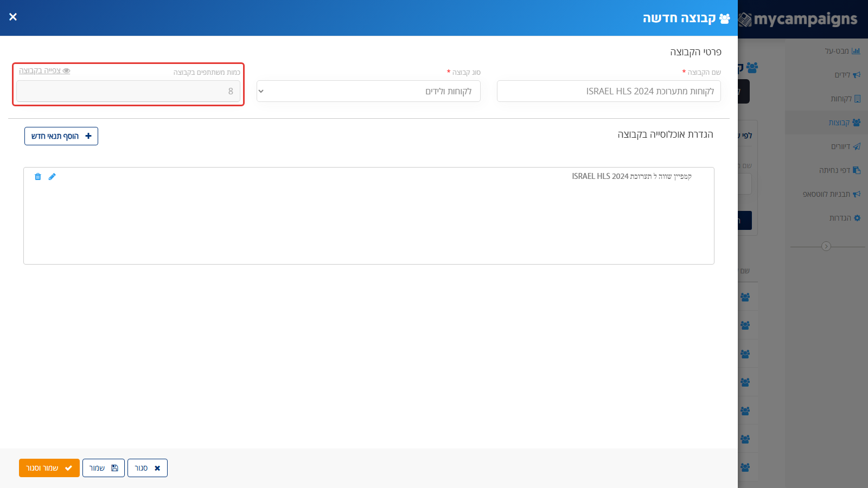Click the שמור save button
Image resolution: width=868 pixels, height=488 pixels.
tap(104, 468)
